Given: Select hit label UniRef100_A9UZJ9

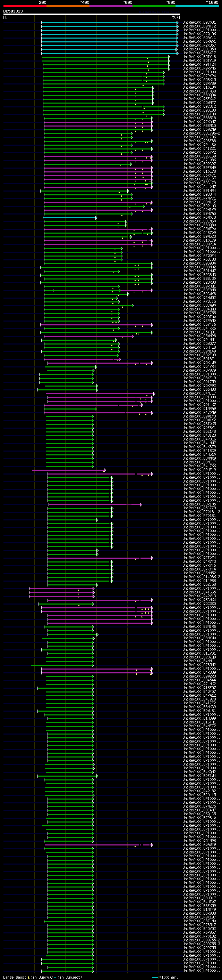Looking at the screenshot, I should [x=199, y=470].
